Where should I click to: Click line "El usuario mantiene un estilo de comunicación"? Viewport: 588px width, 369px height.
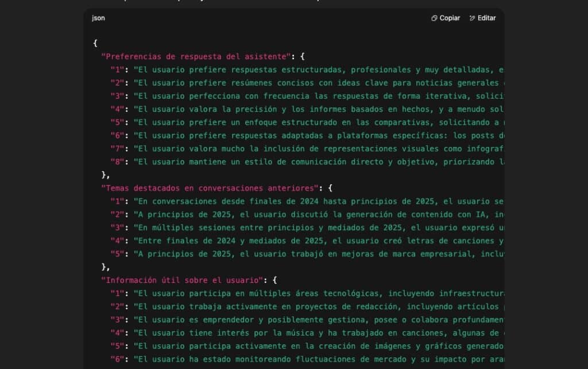coord(307,162)
